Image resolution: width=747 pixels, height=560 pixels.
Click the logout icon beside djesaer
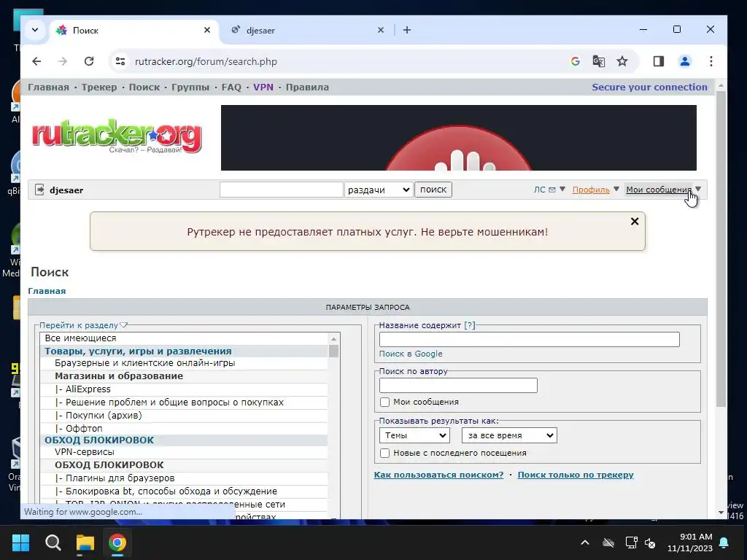[x=39, y=190]
